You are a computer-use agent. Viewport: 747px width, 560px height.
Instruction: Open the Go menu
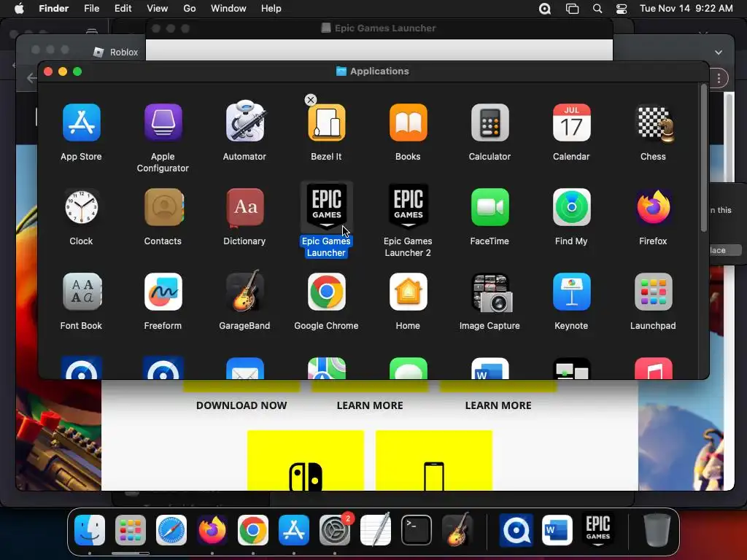190,9
